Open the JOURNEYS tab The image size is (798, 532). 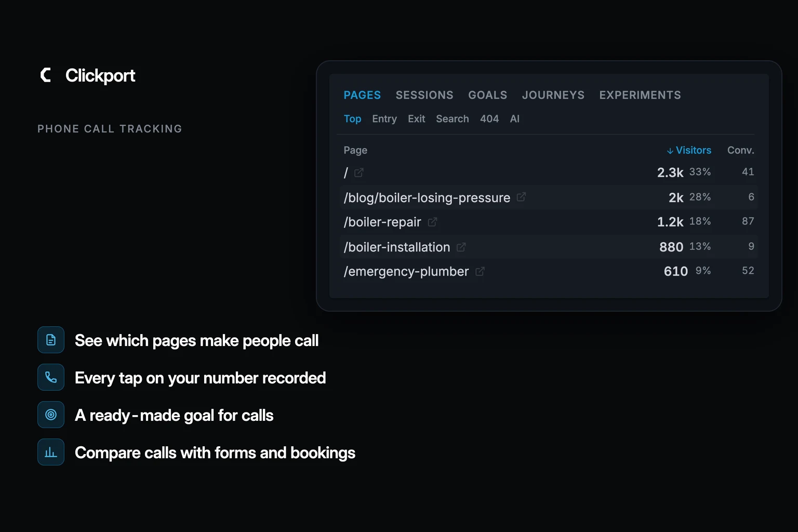[553, 95]
